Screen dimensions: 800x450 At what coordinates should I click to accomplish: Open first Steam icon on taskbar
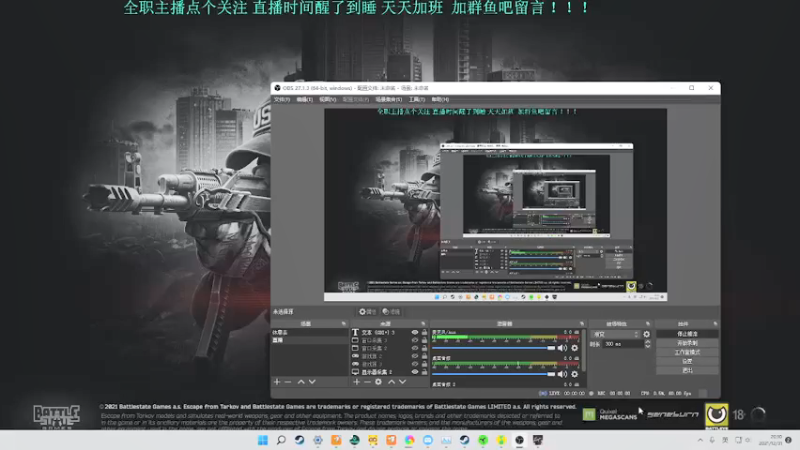click(x=299, y=440)
